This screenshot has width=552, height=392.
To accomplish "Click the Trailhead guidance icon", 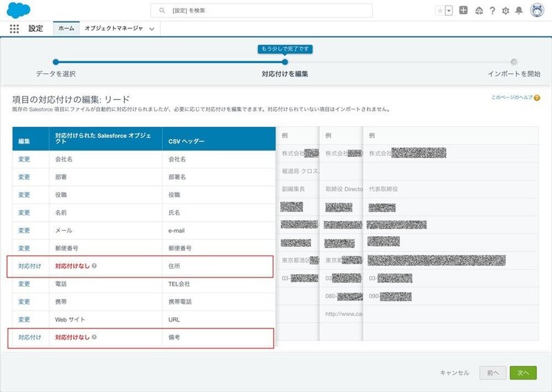I will (479, 10).
